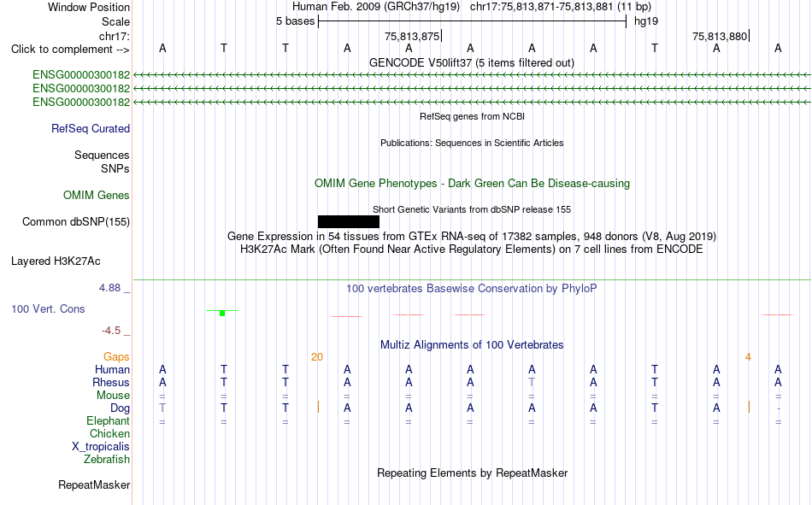Click the green PhyloP conservation bar
812x505 pixels.
[x=222, y=313]
